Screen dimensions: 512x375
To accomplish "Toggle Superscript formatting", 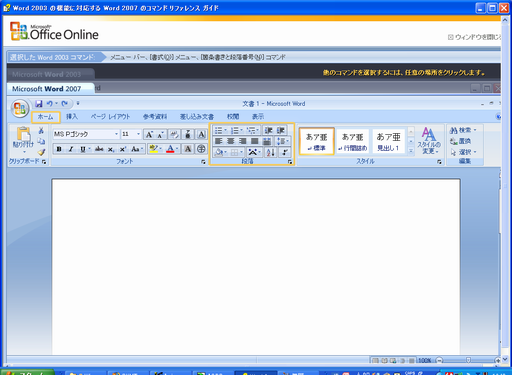I will [x=123, y=149].
